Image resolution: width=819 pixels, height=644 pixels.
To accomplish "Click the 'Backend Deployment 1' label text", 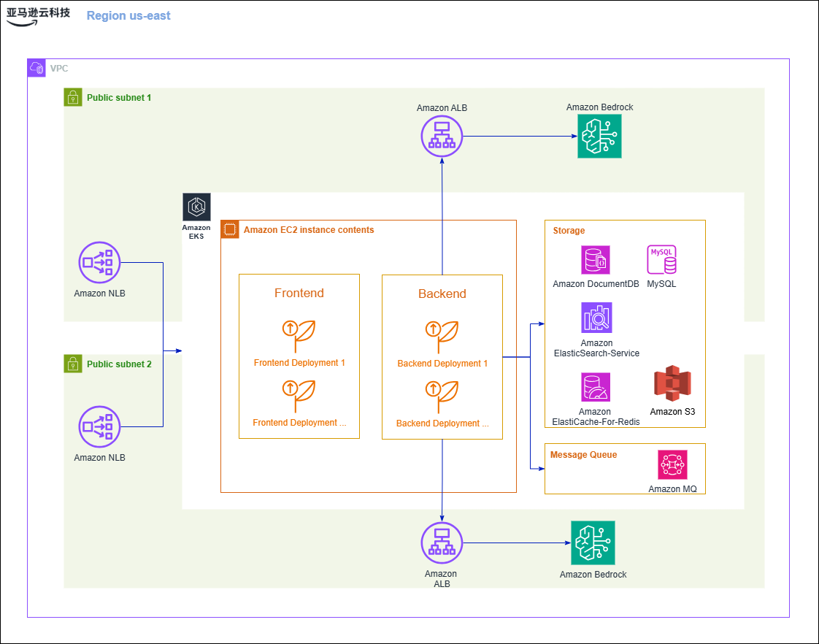I will [x=442, y=364].
